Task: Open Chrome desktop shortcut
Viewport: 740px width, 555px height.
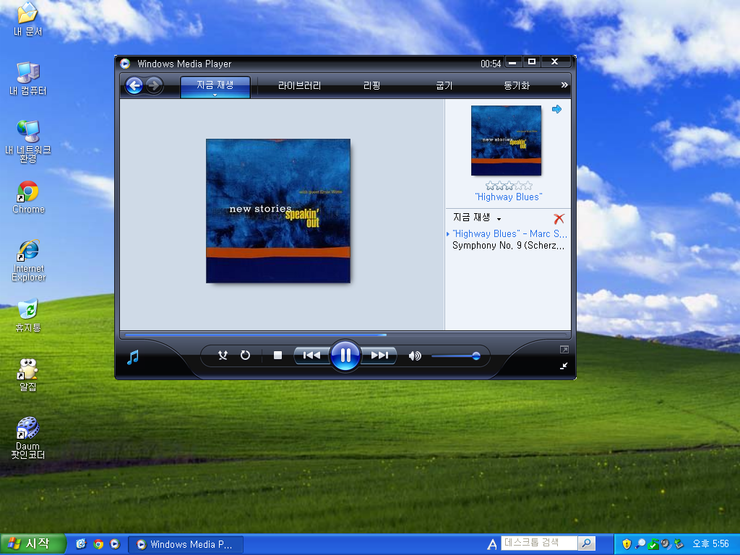Action: (x=28, y=197)
